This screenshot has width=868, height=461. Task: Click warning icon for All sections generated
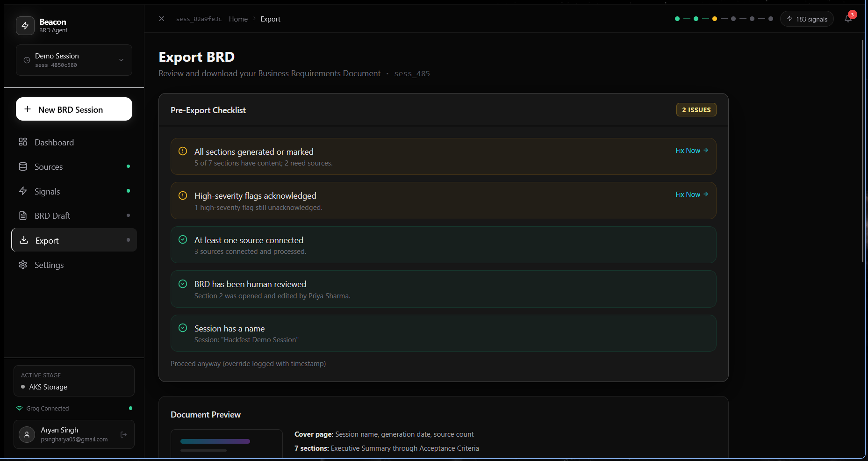pos(183,151)
